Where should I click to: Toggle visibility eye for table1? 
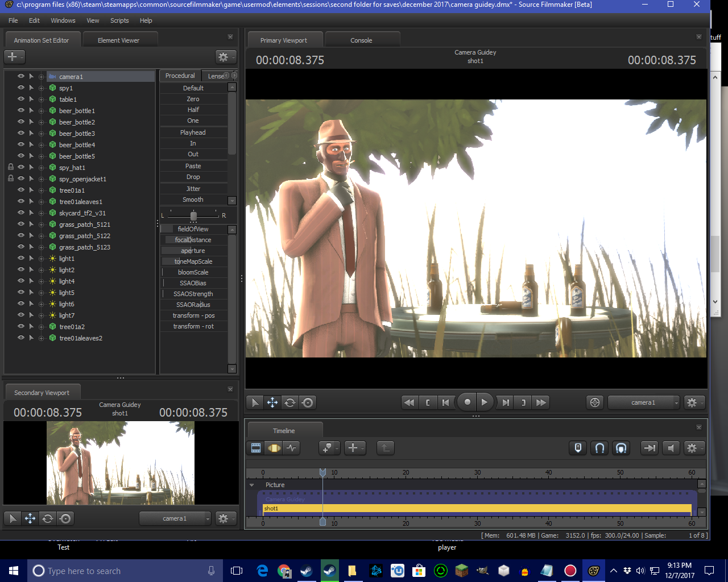click(x=21, y=99)
